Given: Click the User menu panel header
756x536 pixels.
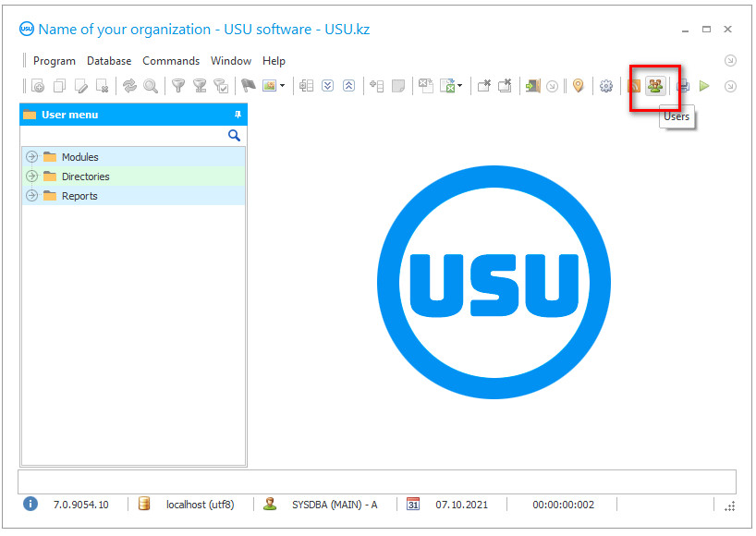Looking at the screenshot, I should click(x=134, y=115).
